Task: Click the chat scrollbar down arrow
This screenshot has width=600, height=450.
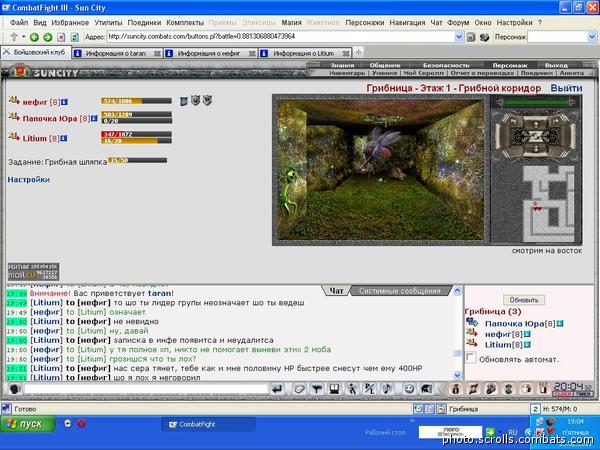Action: (x=457, y=375)
